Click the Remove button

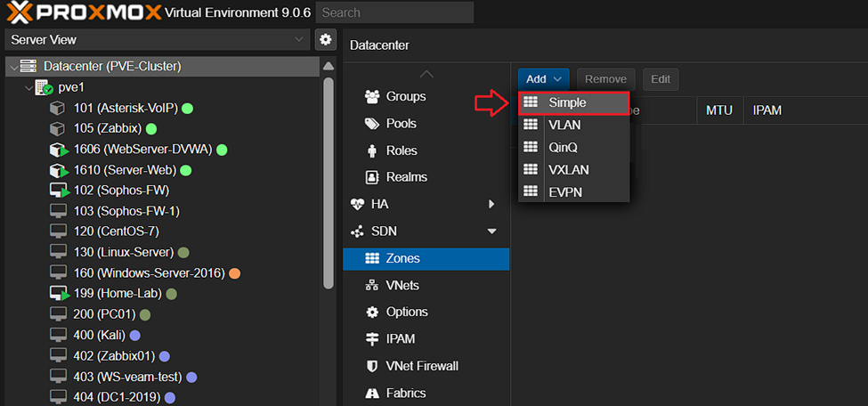(605, 79)
